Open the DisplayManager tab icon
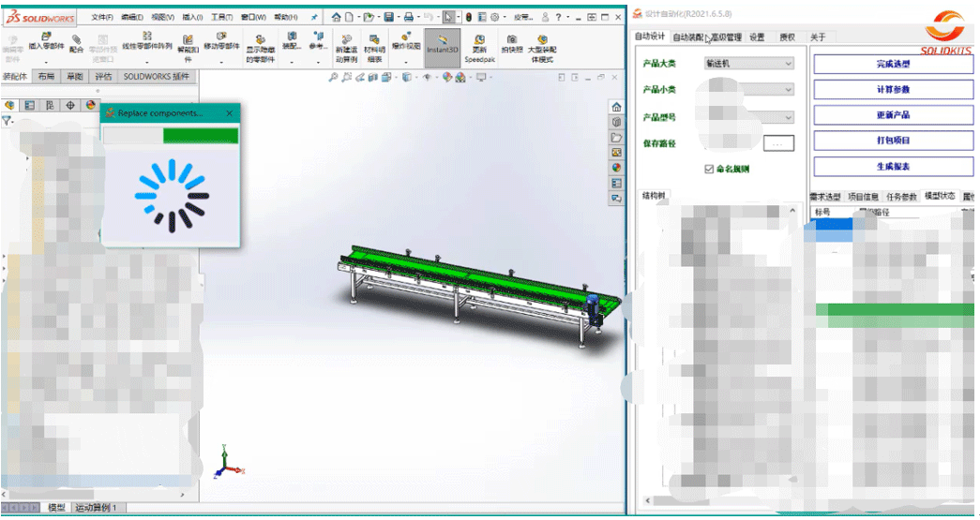The image size is (980, 520). [x=91, y=106]
